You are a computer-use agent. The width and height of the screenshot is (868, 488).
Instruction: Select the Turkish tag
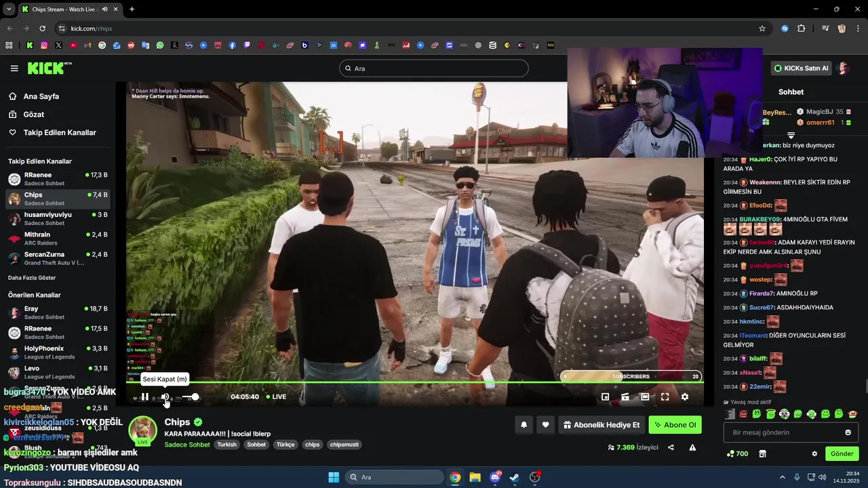(x=226, y=445)
